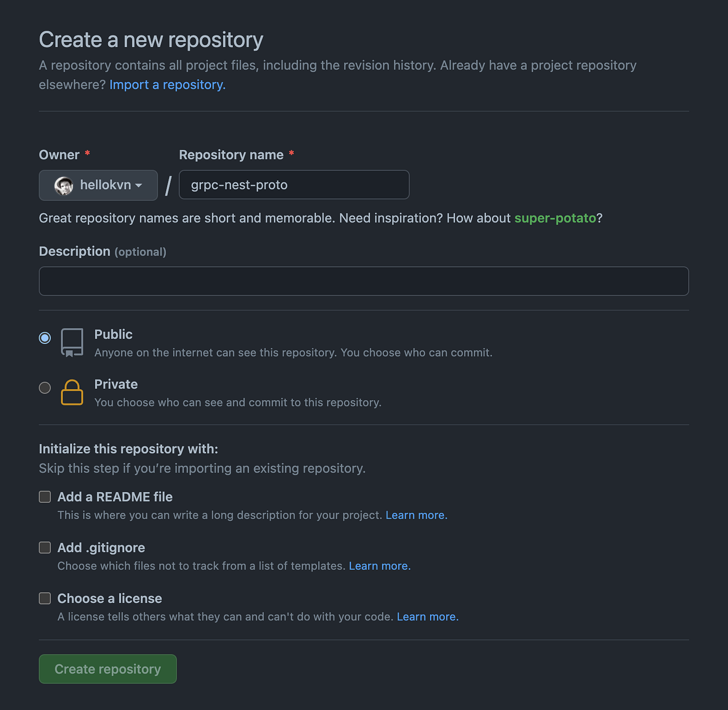Screen dimensions: 728x710
Task: Click the super-potato name suggestion
Action: [x=555, y=218]
